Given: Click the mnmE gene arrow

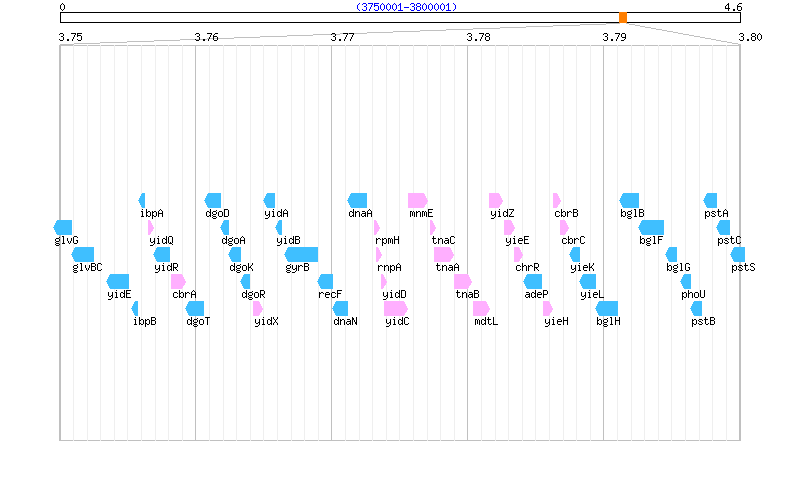Looking at the screenshot, I should pyautogui.click(x=418, y=200).
